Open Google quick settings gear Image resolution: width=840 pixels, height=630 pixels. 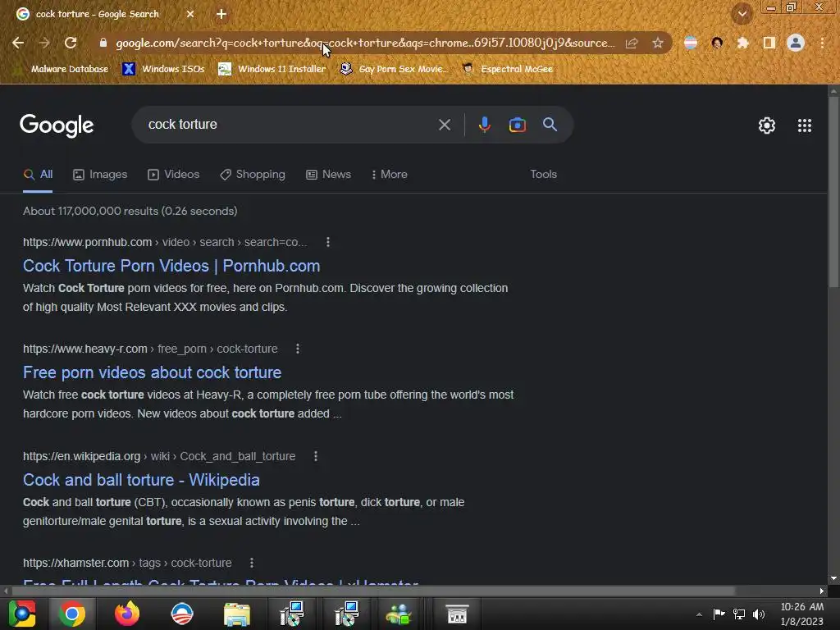767,126
